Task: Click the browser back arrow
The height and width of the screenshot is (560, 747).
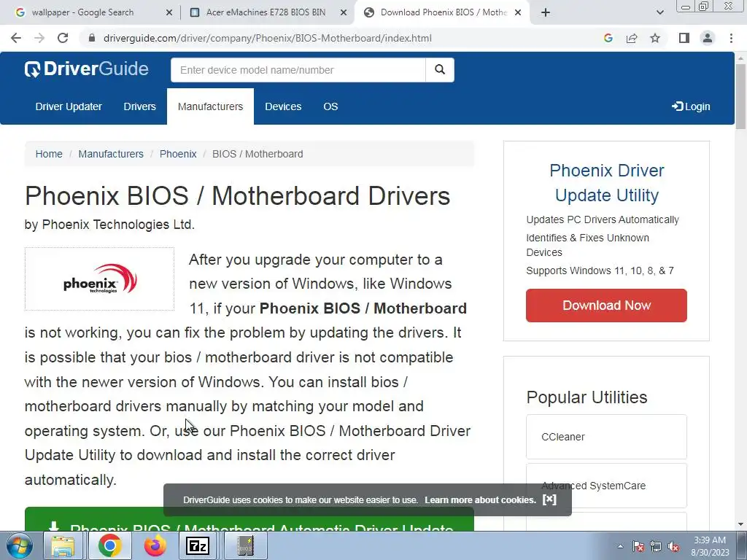Action: click(16, 38)
